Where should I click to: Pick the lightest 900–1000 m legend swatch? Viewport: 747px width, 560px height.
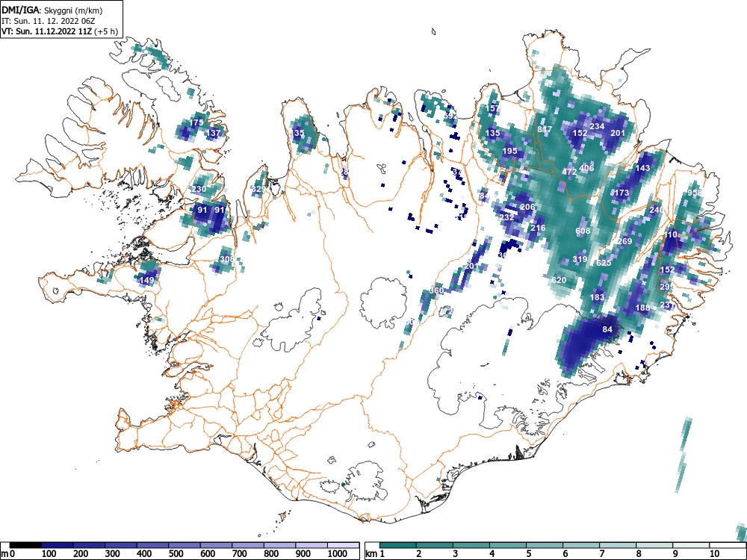click(x=311, y=545)
